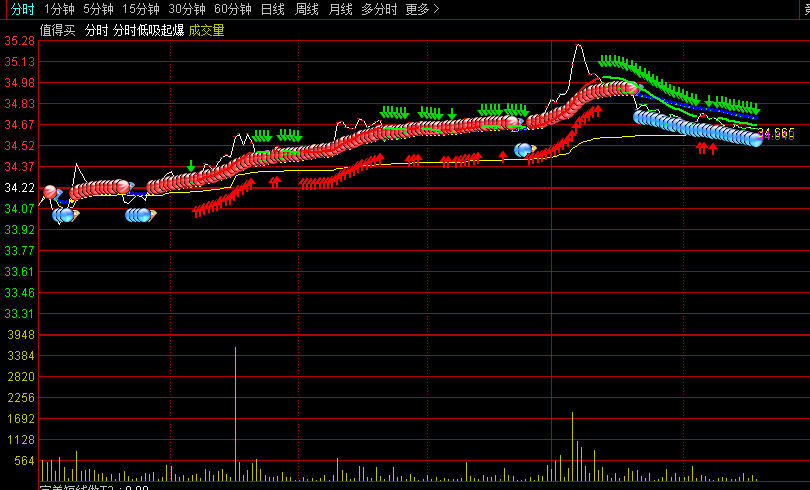Select the white 34.22 reference price
Image resolution: width=810 pixels, height=490 pixels.
tap(19, 188)
